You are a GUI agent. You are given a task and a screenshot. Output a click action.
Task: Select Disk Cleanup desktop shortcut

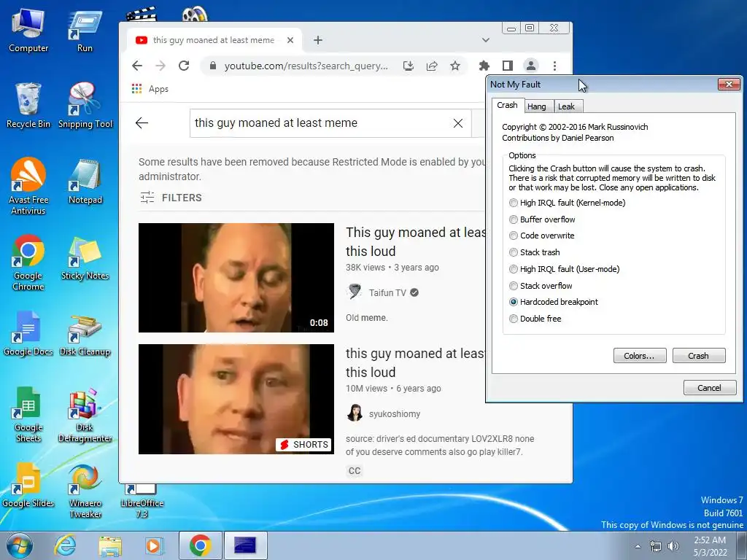[85, 333]
